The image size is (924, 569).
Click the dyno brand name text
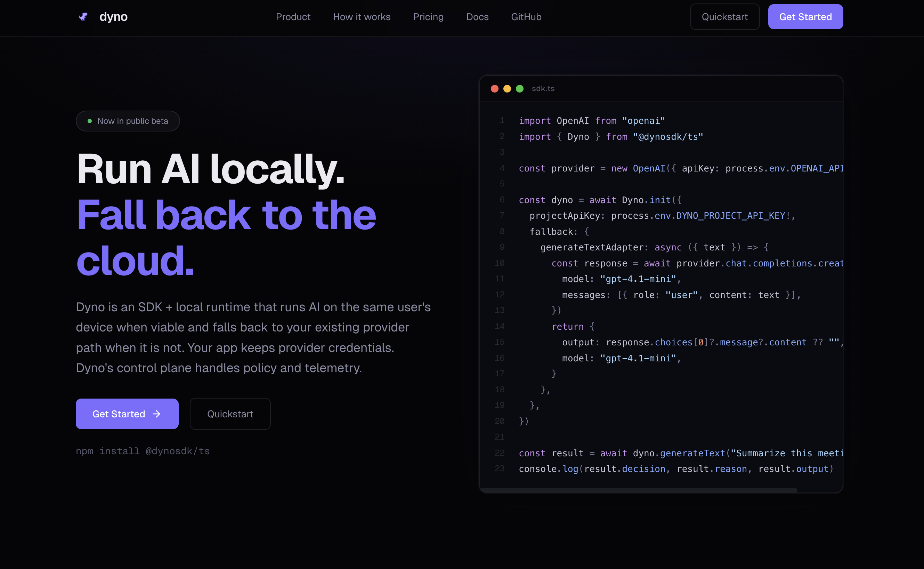(x=113, y=17)
